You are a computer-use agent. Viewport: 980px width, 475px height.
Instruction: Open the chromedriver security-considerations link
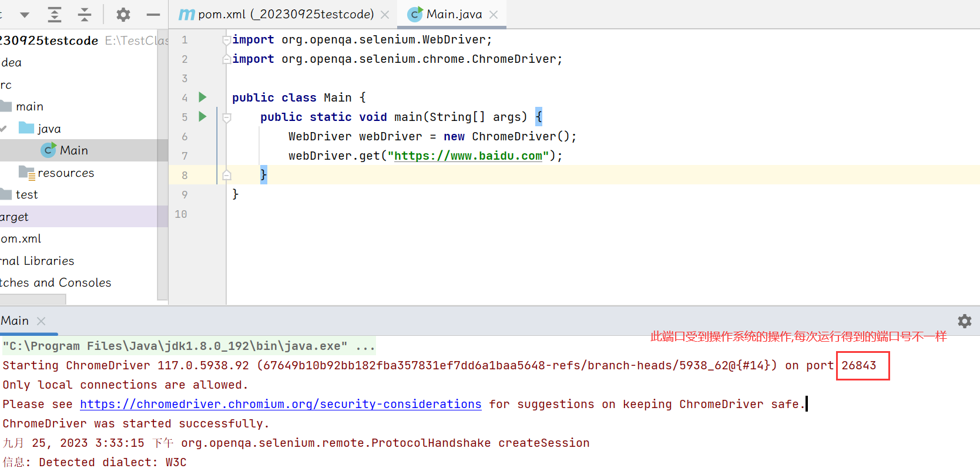point(281,404)
